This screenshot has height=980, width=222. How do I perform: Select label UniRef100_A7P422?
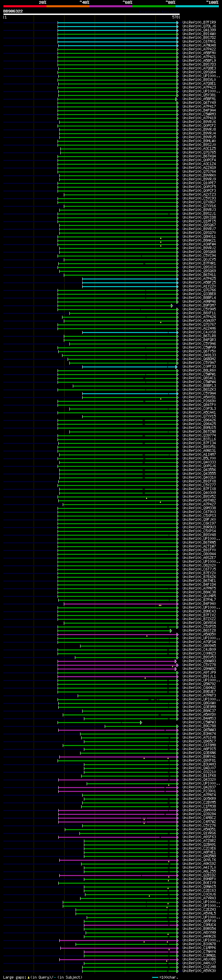(199, 49)
